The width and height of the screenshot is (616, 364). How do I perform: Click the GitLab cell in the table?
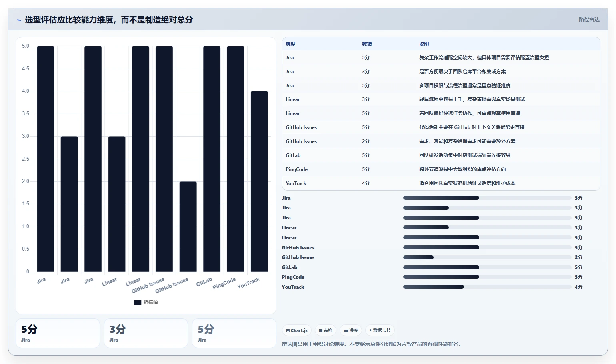293,155
